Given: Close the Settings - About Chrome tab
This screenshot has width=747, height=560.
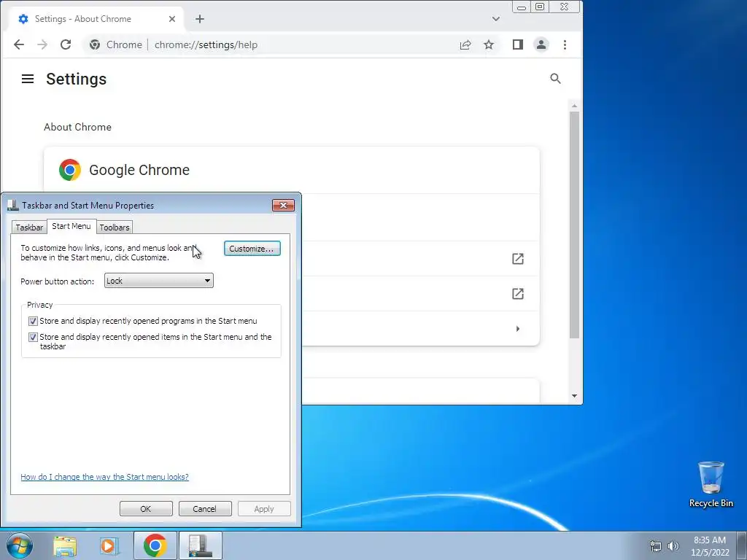Looking at the screenshot, I should 172,19.
